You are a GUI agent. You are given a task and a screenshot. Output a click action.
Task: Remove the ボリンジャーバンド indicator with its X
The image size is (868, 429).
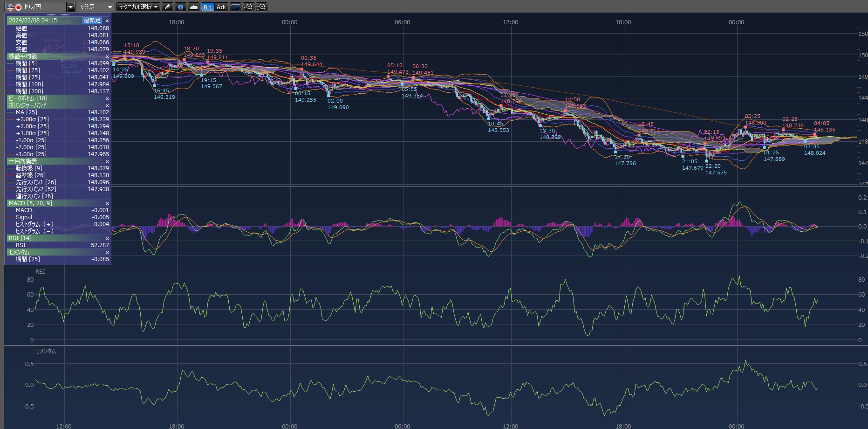click(x=107, y=105)
